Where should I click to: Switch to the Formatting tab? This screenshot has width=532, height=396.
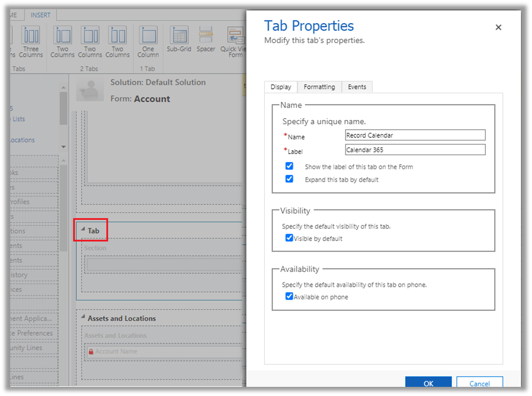point(319,87)
